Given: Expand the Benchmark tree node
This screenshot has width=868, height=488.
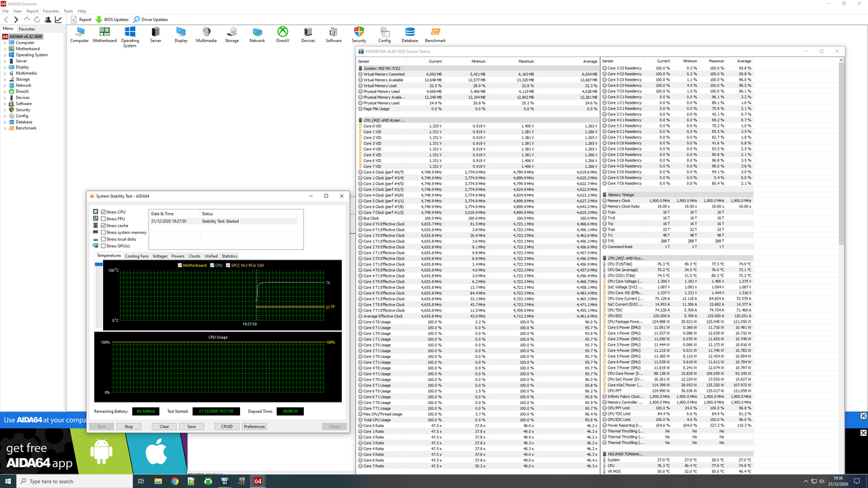Looking at the screenshot, I should [5, 128].
